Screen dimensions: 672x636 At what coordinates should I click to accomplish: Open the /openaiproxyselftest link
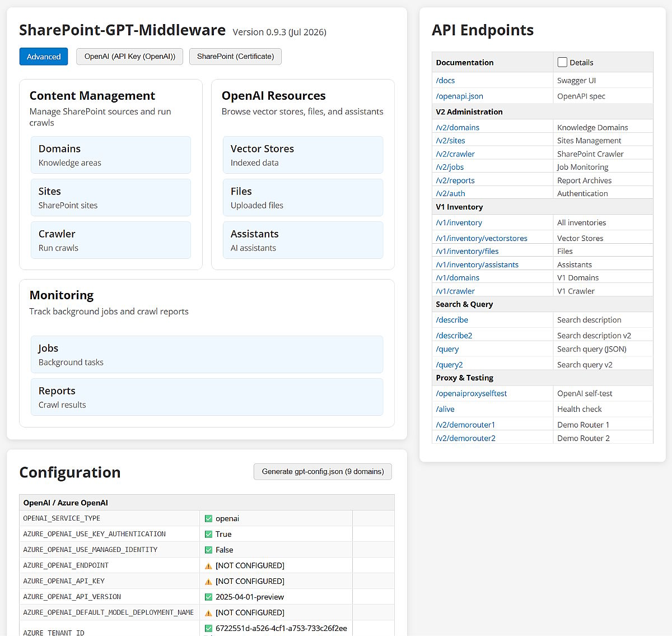(x=471, y=393)
